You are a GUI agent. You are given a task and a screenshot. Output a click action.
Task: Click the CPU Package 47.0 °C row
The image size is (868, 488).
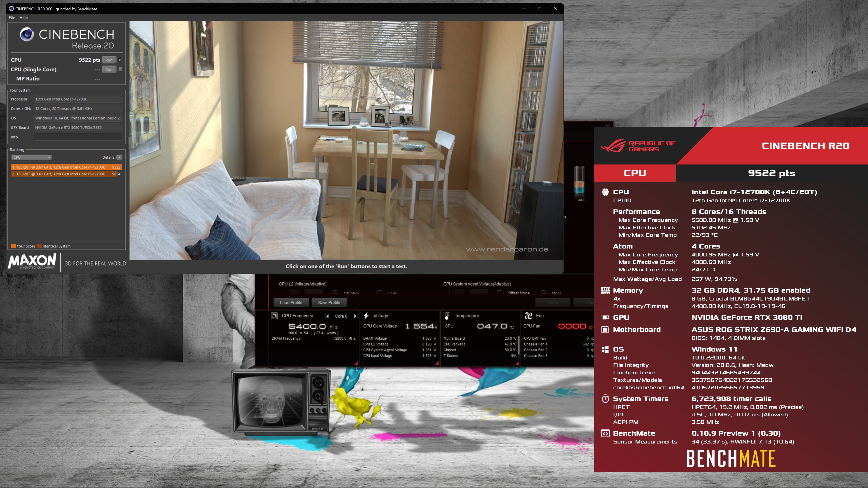(480, 344)
